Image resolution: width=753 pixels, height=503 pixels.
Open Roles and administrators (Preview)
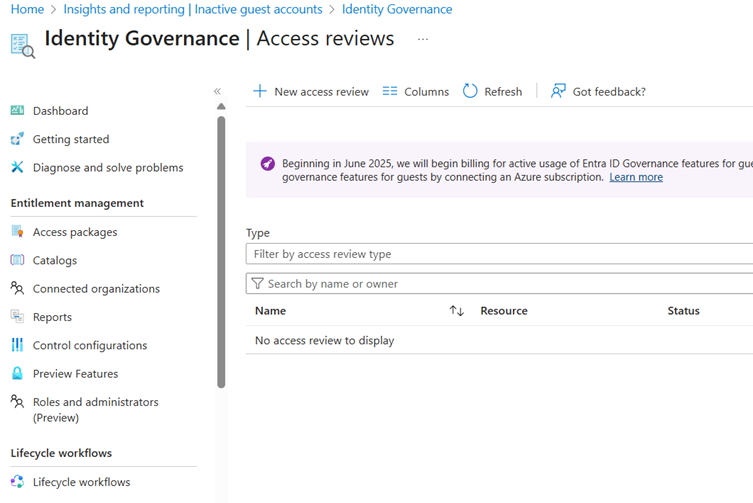tap(95, 409)
